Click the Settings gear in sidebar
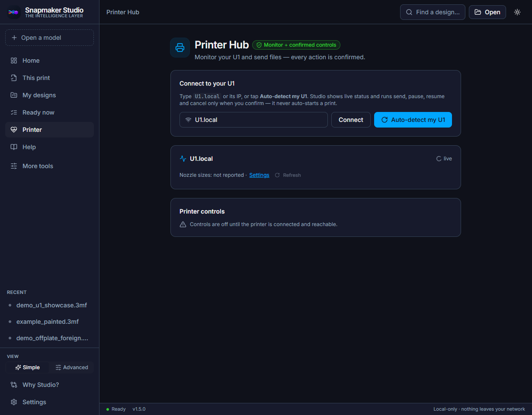The height and width of the screenshot is (415, 532). tap(14, 402)
